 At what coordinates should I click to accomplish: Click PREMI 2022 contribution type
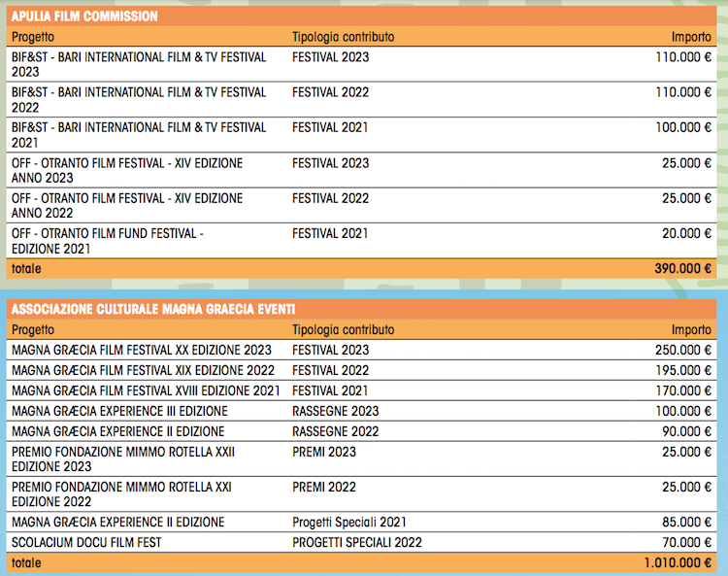323,487
